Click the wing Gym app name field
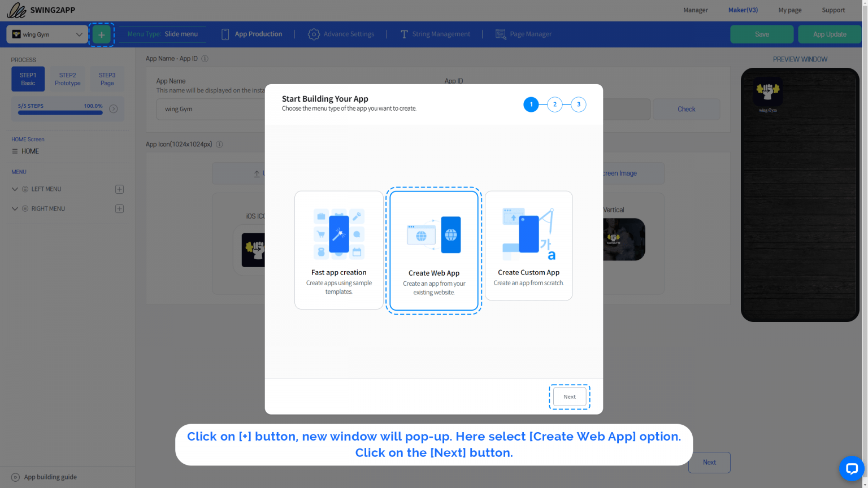The height and width of the screenshot is (488, 868). click(x=210, y=109)
